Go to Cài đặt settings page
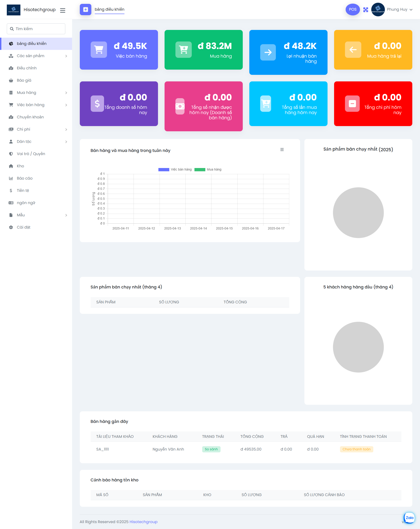Screen dimensions: 420x529 click(x=24, y=227)
